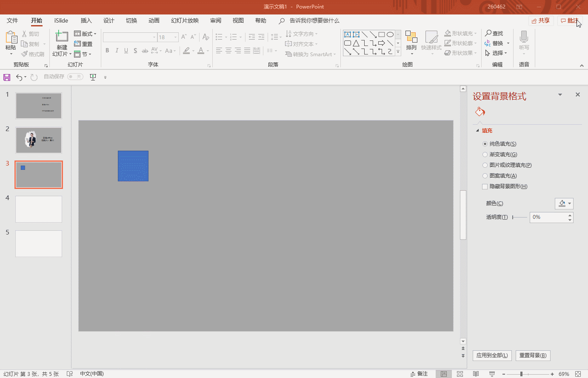
Task: Open the font size dropdown
Action: pyautogui.click(x=175, y=37)
